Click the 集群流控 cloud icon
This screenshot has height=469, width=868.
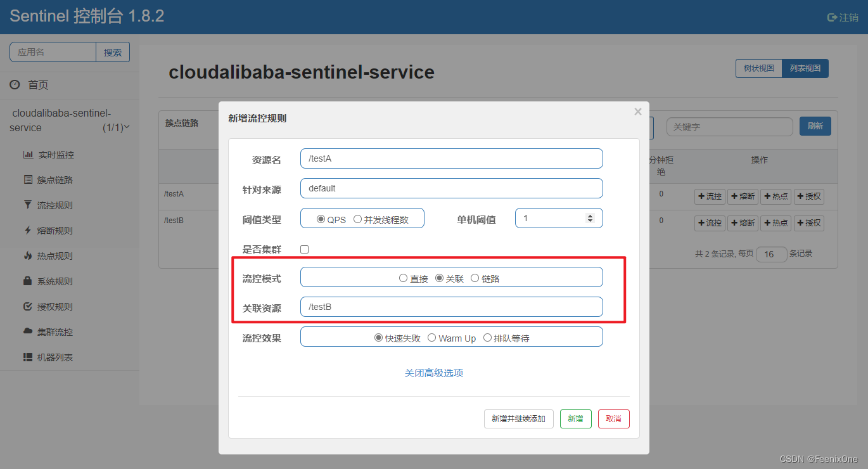pos(28,331)
